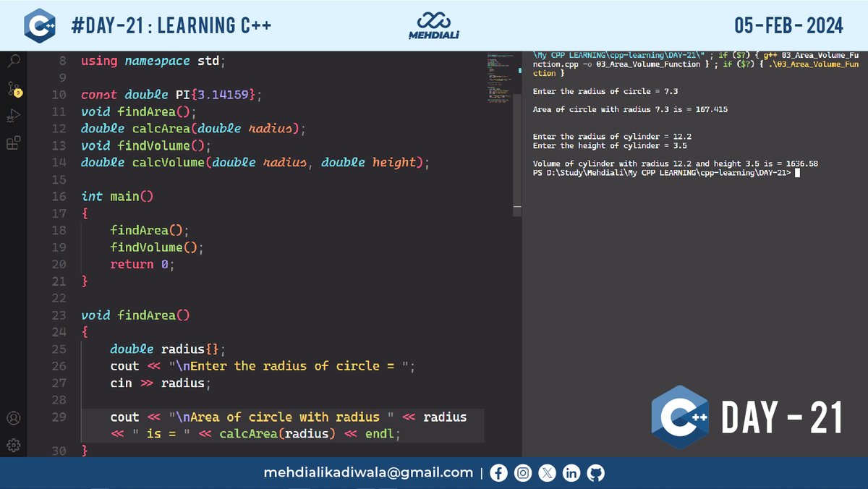Click the cout 'Enter the radius of circle' line

tap(263, 366)
